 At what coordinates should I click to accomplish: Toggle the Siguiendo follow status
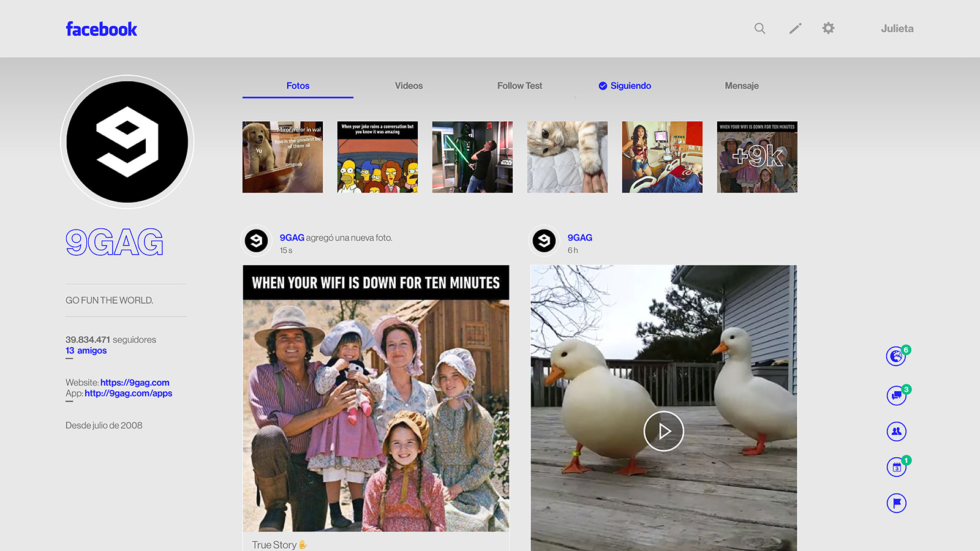point(625,86)
